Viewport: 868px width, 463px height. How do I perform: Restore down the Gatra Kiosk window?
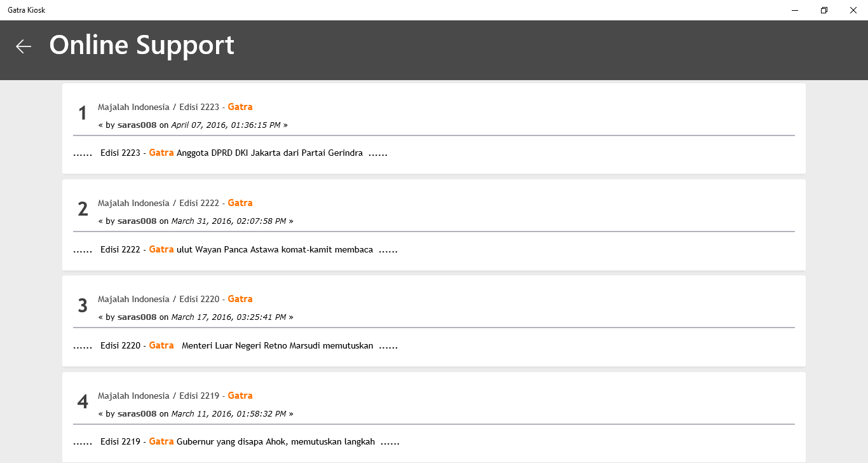824,10
